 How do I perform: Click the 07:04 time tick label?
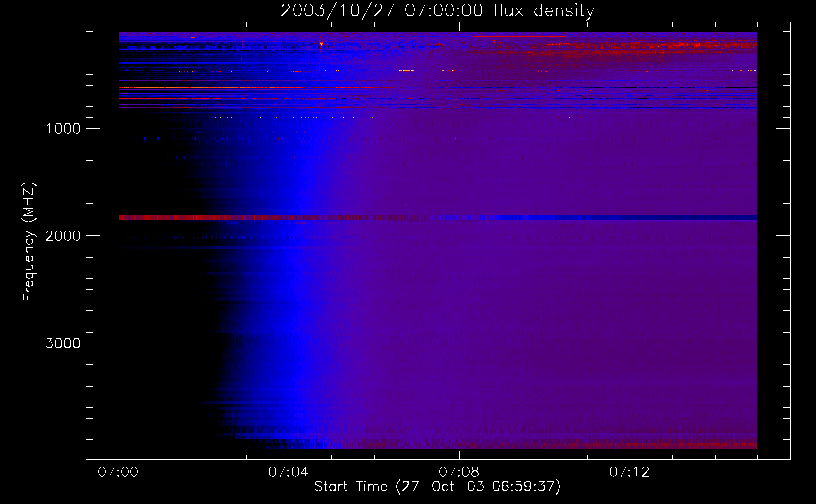click(288, 472)
